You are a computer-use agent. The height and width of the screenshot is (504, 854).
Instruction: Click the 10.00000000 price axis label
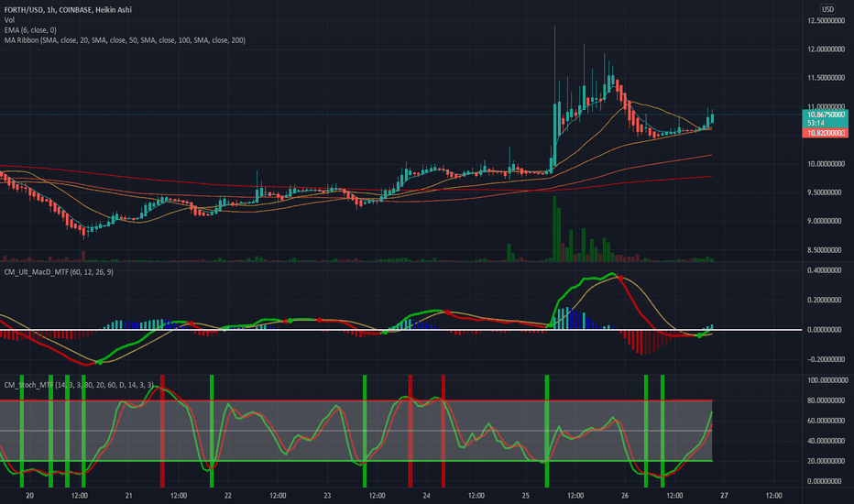(x=826, y=163)
